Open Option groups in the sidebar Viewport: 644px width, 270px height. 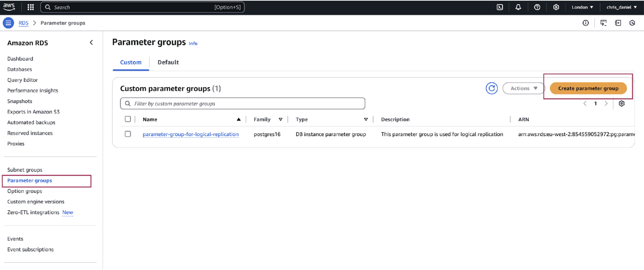pyautogui.click(x=25, y=191)
